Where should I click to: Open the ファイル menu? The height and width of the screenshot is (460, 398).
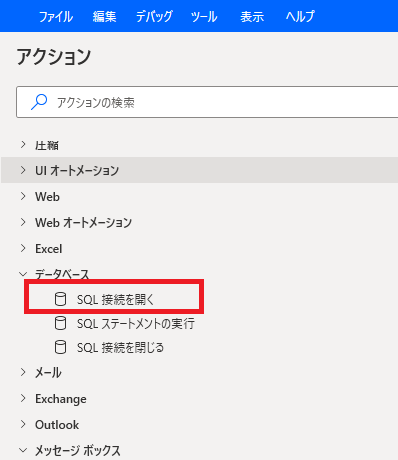pos(56,16)
